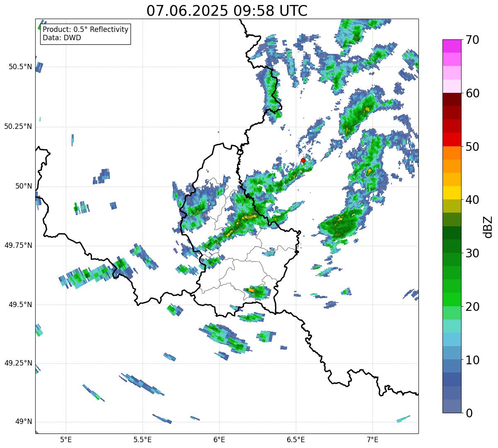
Task: Click the colorbar tick label 10
Action: tap(472, 360)
